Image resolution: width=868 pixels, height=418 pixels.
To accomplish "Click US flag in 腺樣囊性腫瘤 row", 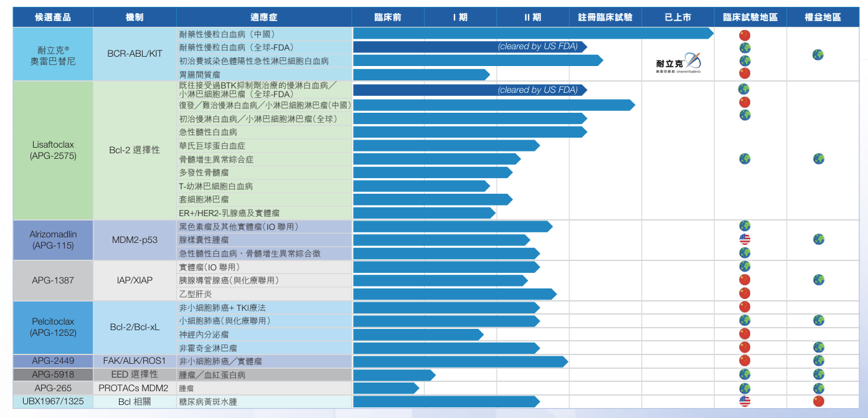I will 744,239.
